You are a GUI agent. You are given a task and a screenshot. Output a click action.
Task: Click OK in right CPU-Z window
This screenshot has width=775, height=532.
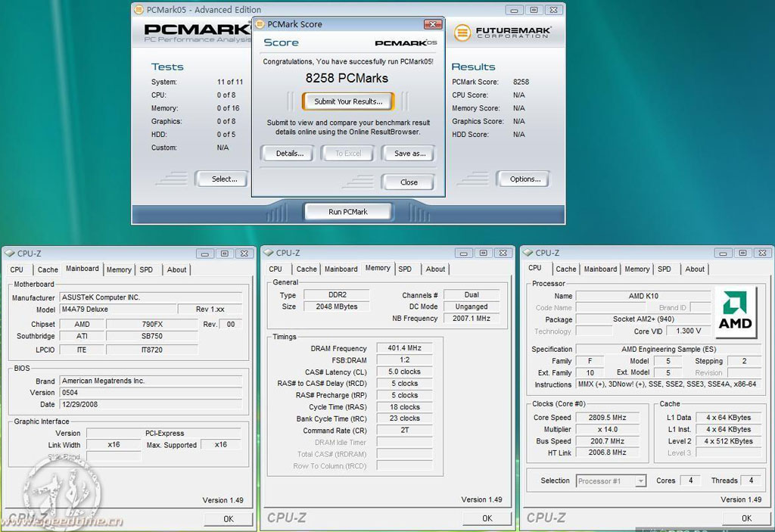pos(746,518)
